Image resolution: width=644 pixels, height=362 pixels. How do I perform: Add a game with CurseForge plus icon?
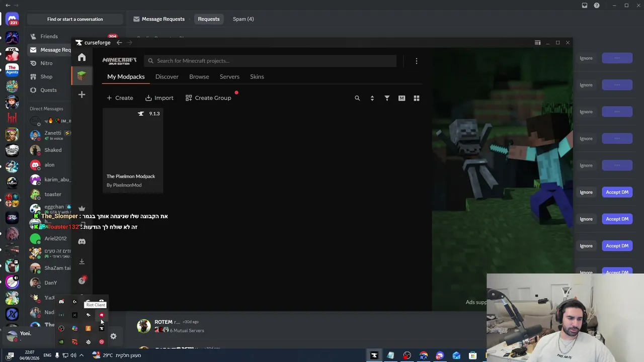(x=82, y=95)
